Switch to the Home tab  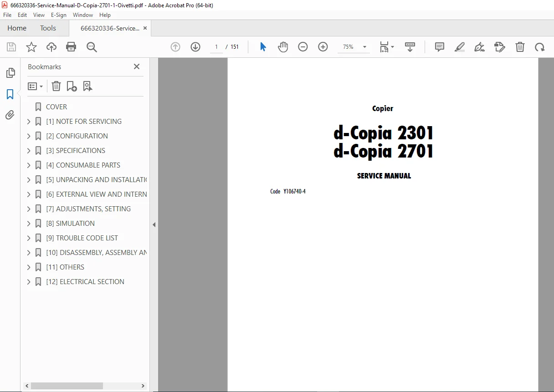click(17, 28)
